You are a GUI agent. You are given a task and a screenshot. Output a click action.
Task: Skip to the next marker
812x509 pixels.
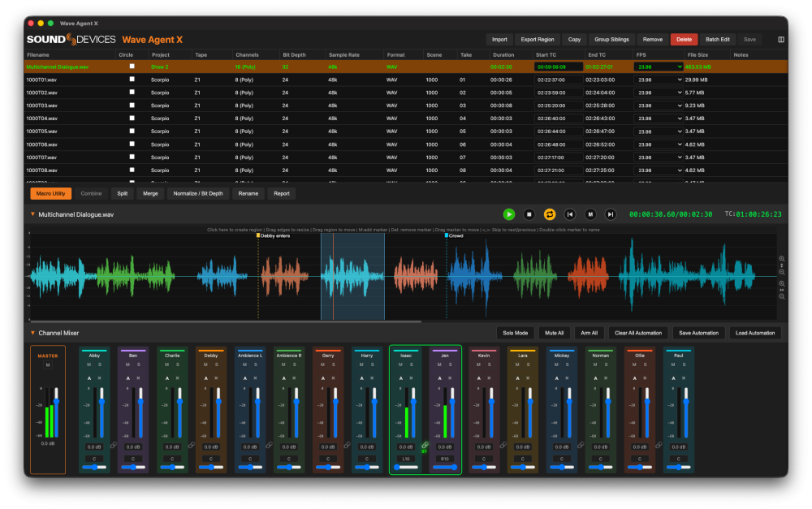pyautogui.click(x=611, y=214)
